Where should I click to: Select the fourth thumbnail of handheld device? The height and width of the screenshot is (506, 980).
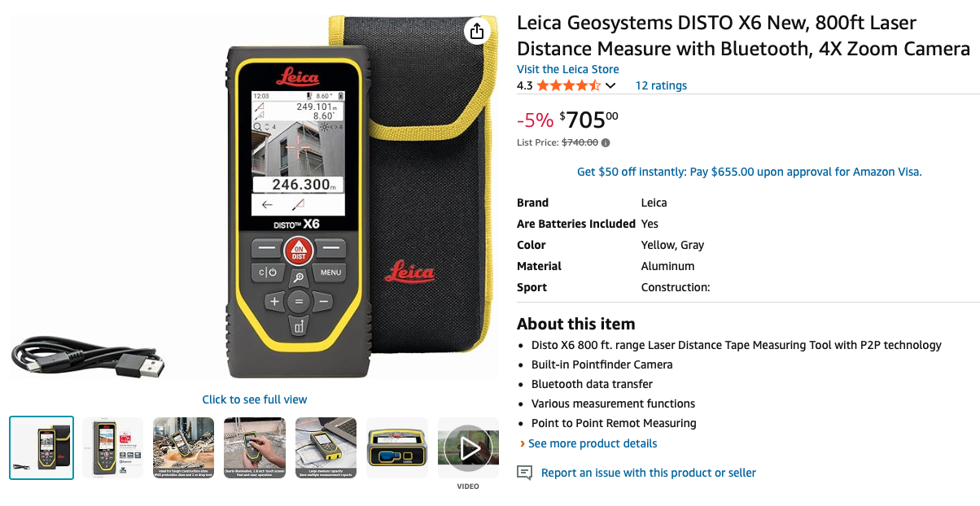[x=255, y=447]
